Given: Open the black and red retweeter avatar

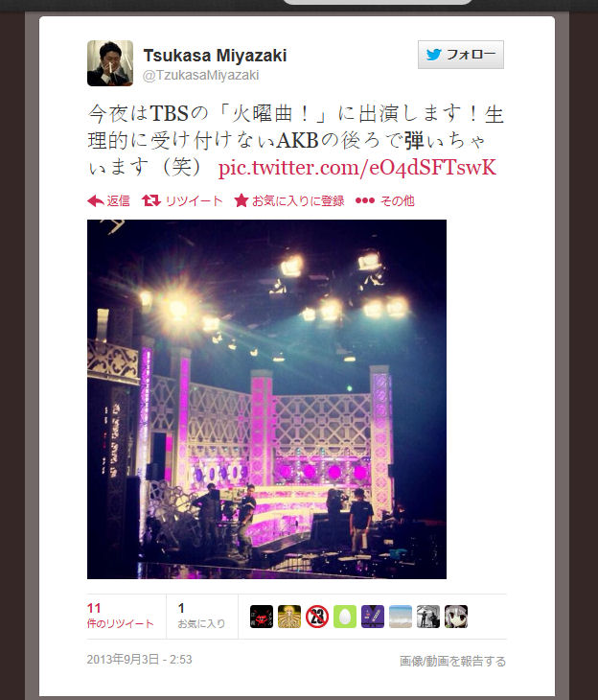Looking at the screenshot, I should click(x=262, y=617).
